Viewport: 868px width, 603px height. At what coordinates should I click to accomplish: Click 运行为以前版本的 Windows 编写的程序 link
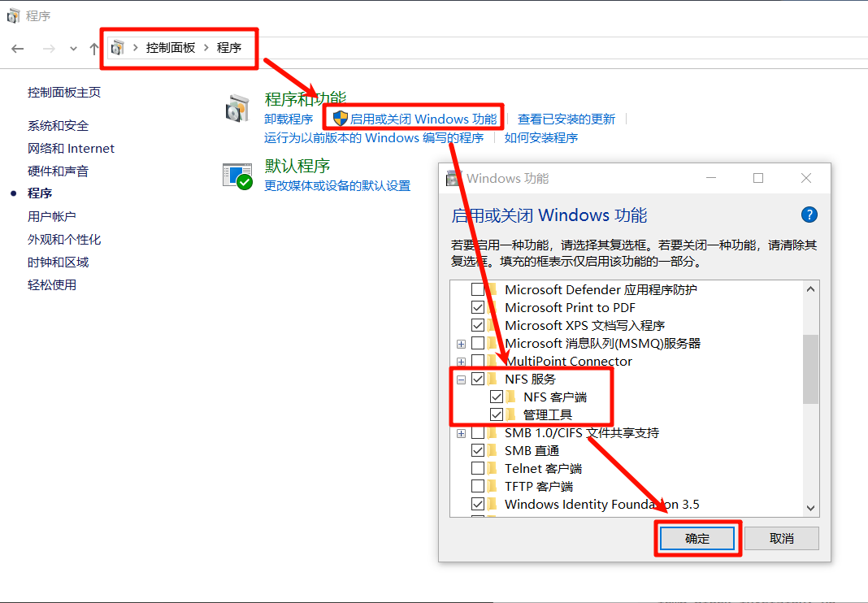pyautogui.click(x=374, y=138)
